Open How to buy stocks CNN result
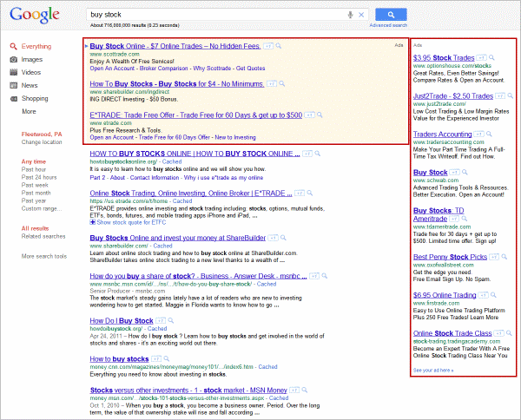The width and height of the screenshot is (521, 420). tap(119, 359)
